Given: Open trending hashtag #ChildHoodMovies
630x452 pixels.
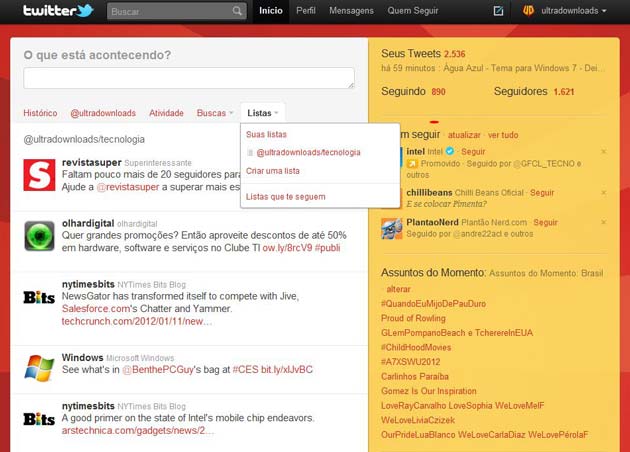Looking at the screenshot, I should coord(416,348).
